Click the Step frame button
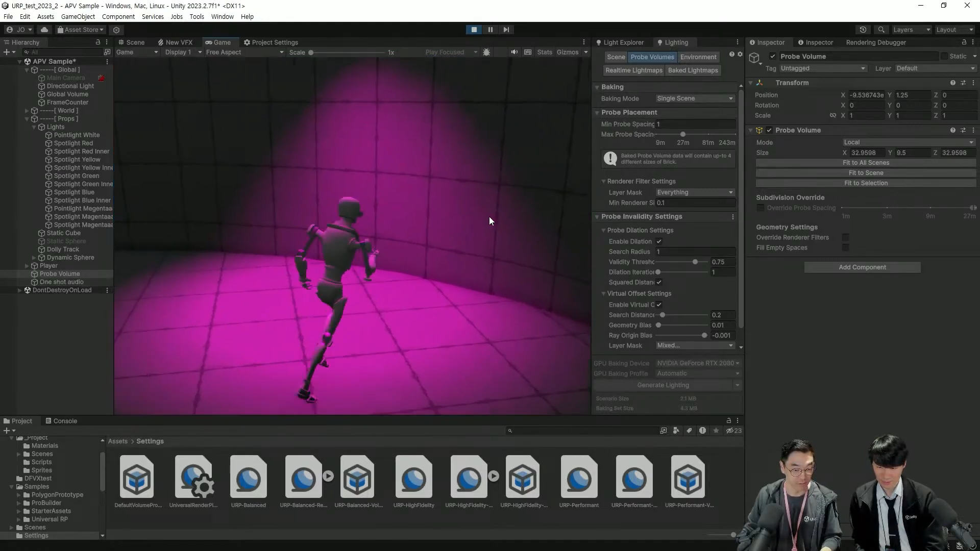 [506, 30]
